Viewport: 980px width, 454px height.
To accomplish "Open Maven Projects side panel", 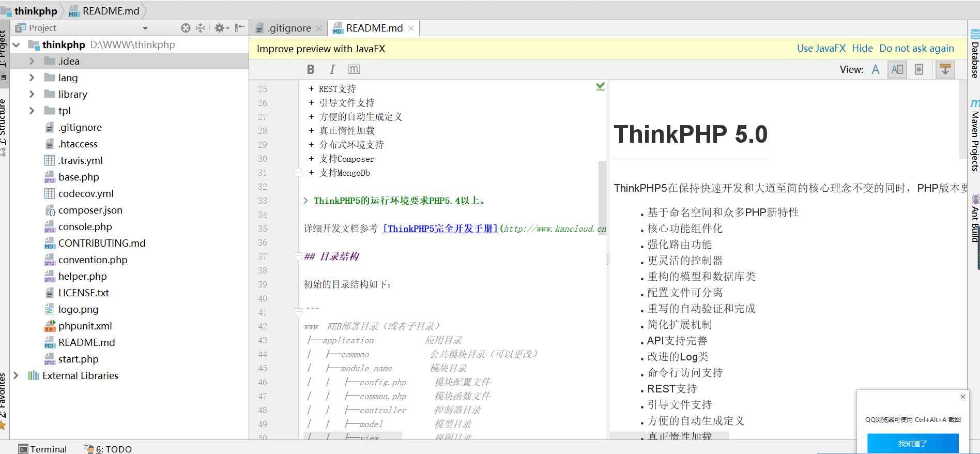I will [x=974, y=135].
